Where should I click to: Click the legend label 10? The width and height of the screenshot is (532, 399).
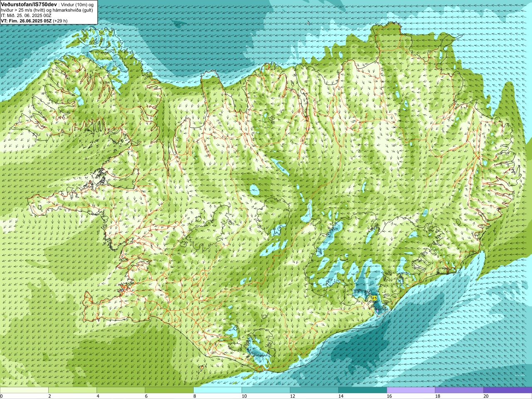(244, 396)
